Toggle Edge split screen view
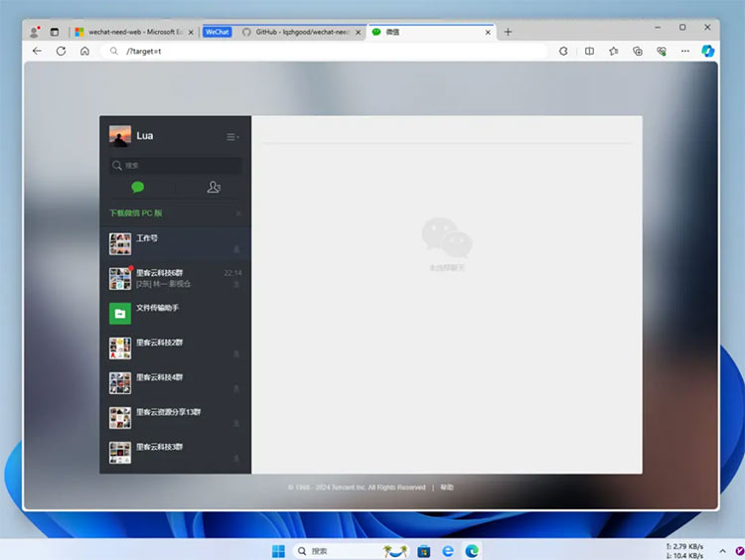Viewport: 745px width, 560px height. point(589,51)
